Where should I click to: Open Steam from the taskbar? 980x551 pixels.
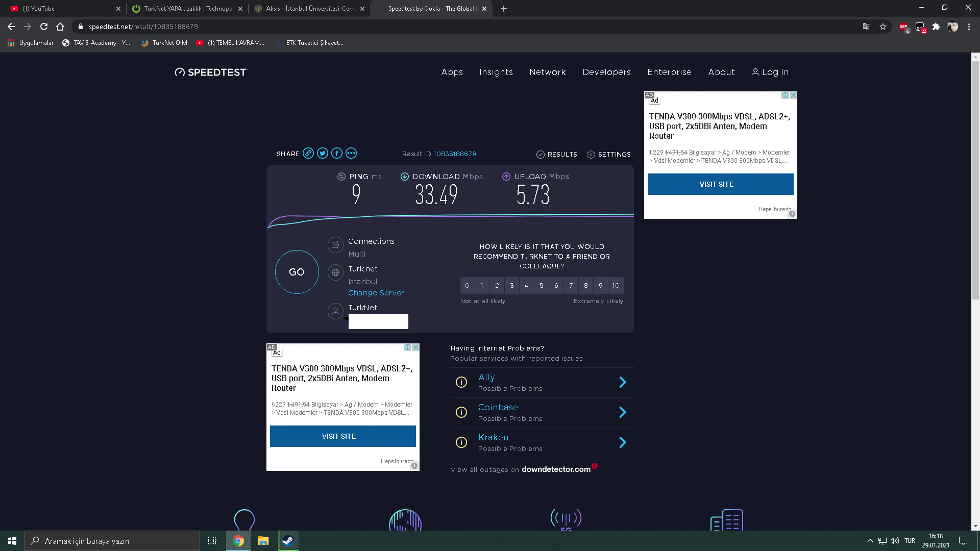[288, 541]
